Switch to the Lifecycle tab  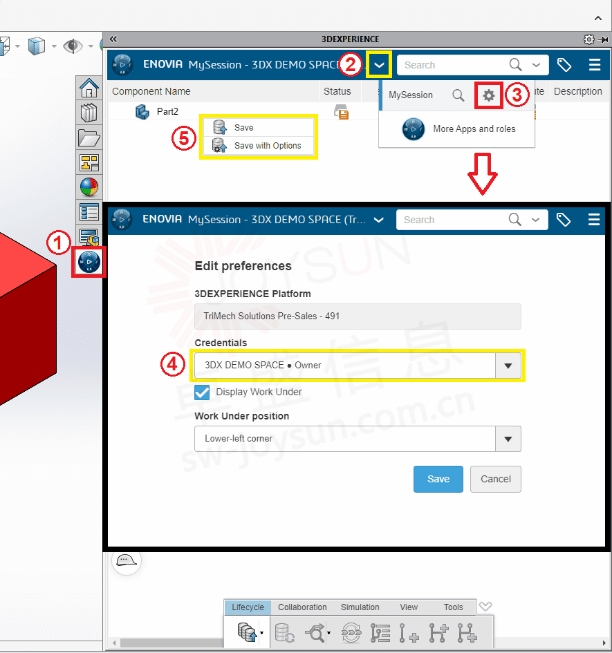click(x=248, y=607)
